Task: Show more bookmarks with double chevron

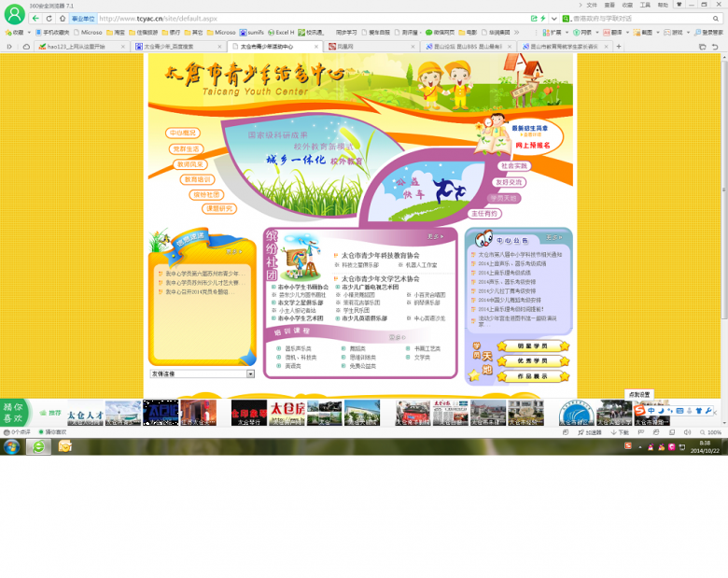Action: tap(517, 33)
